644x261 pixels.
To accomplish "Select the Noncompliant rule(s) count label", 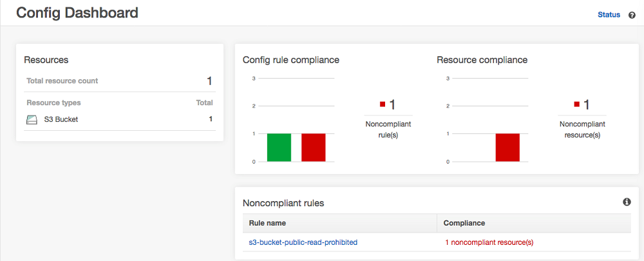I will click(x=388, y=129).
